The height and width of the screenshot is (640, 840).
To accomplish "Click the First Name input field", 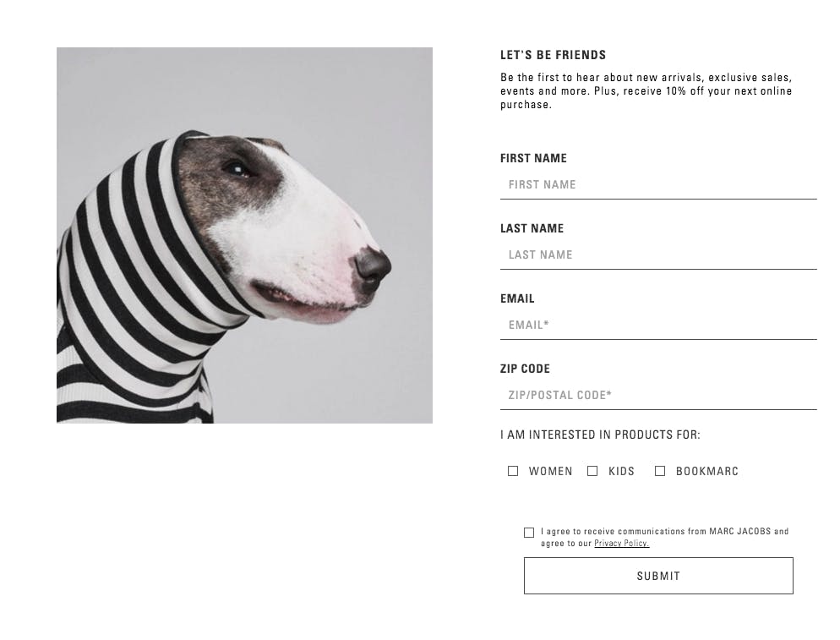I will (x=658, y=185).
